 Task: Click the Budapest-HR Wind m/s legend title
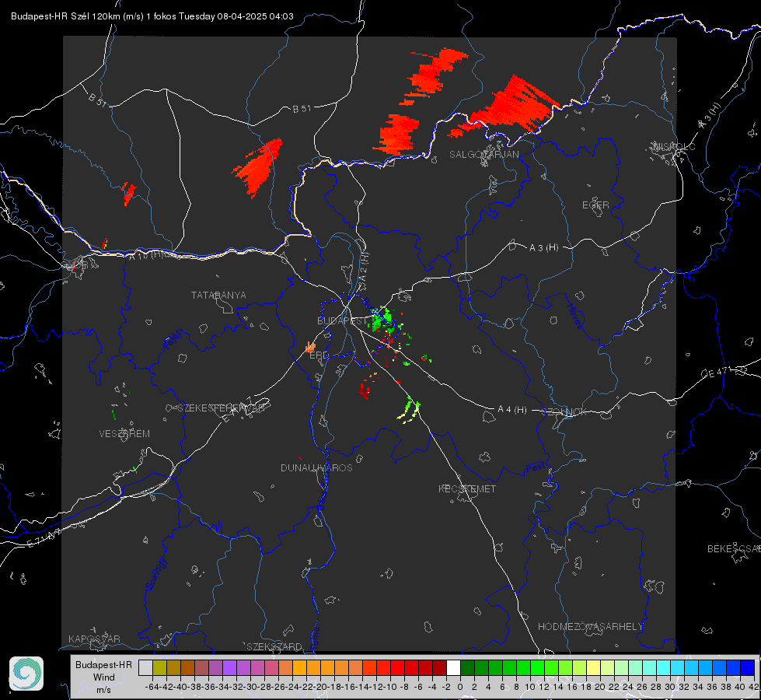[x=103, y=677]
